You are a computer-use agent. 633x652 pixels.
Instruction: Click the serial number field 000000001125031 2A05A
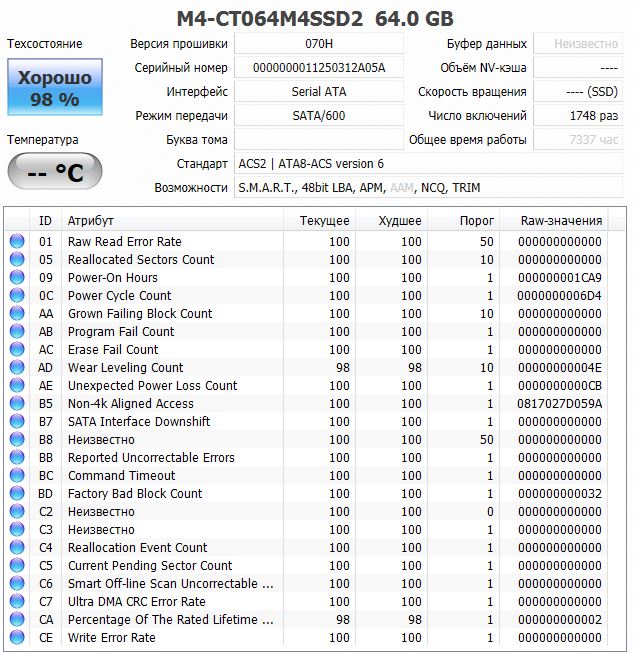[319, 67]
